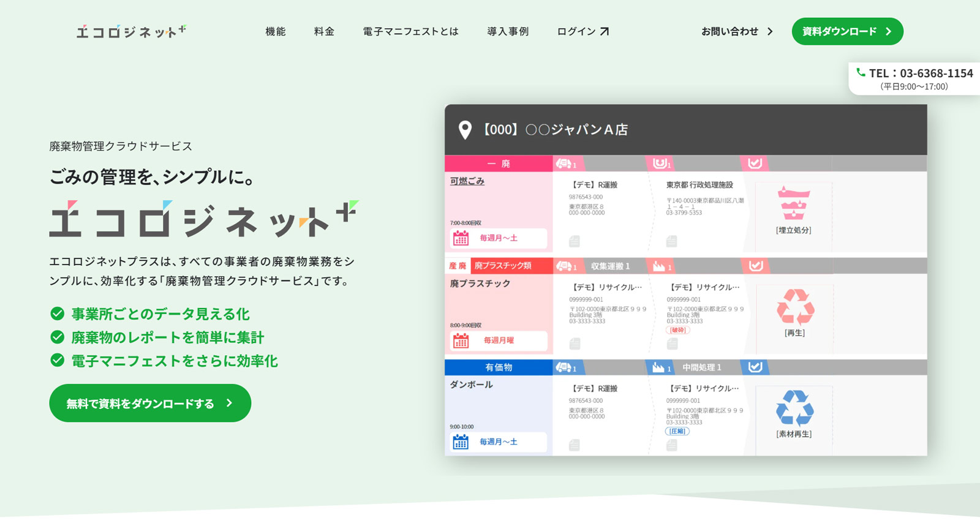Screen dimensions: 980x526
Task: Open 電子マニフェストとは page
Action: point(410,31)
